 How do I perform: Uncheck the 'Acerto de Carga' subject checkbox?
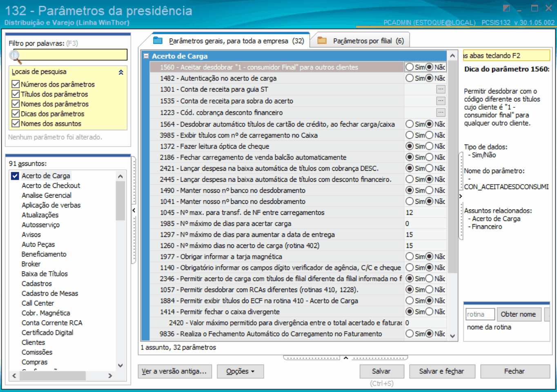tap(15, 176)
